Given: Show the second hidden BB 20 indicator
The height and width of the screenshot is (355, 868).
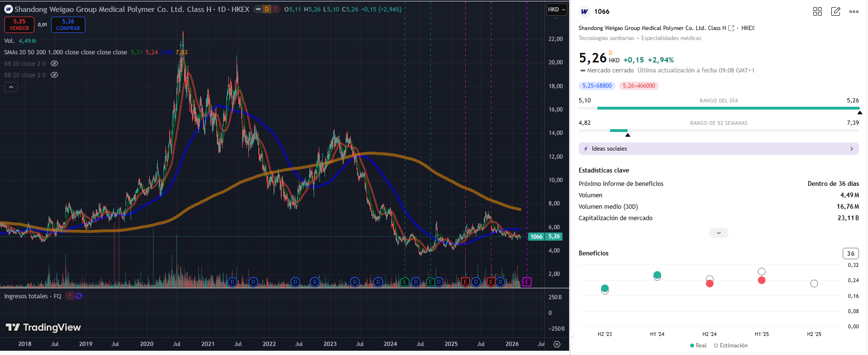Looking at the screenshot, I should (54, 75).
